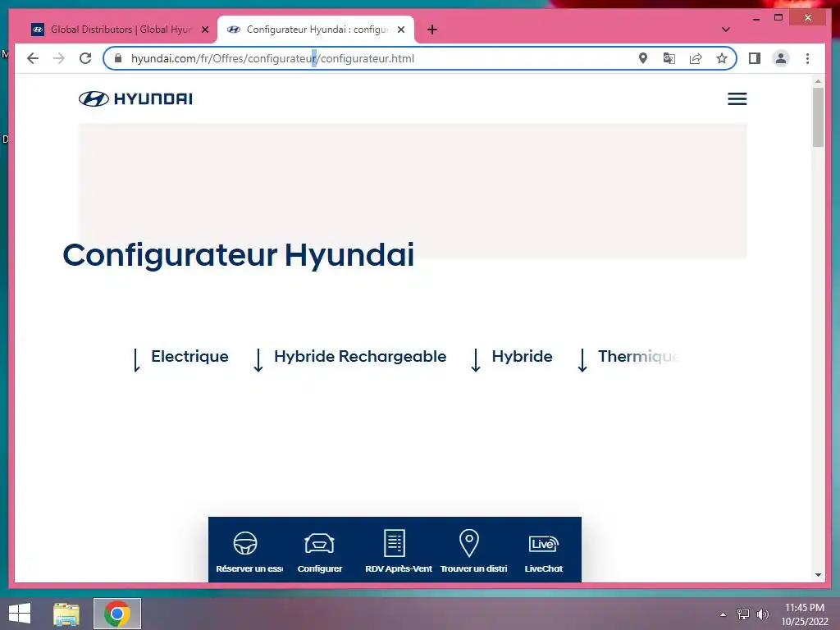Go back with browser back arrow
This screenshot has width=840, height=630.
[x=33, y=58]
